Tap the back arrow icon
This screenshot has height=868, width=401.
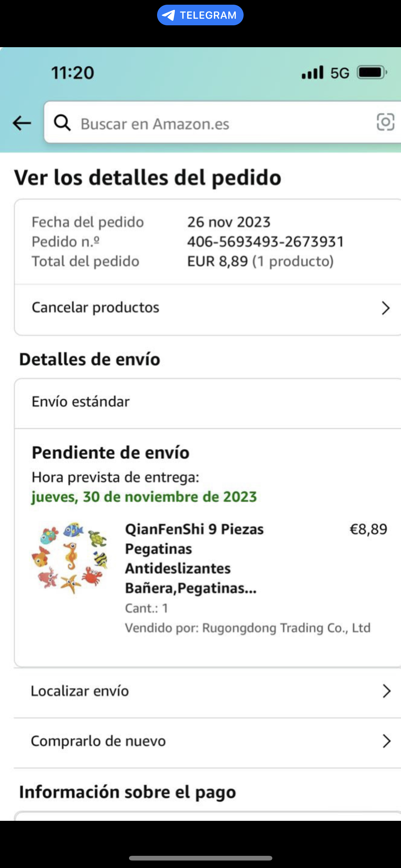pos(22,123)
